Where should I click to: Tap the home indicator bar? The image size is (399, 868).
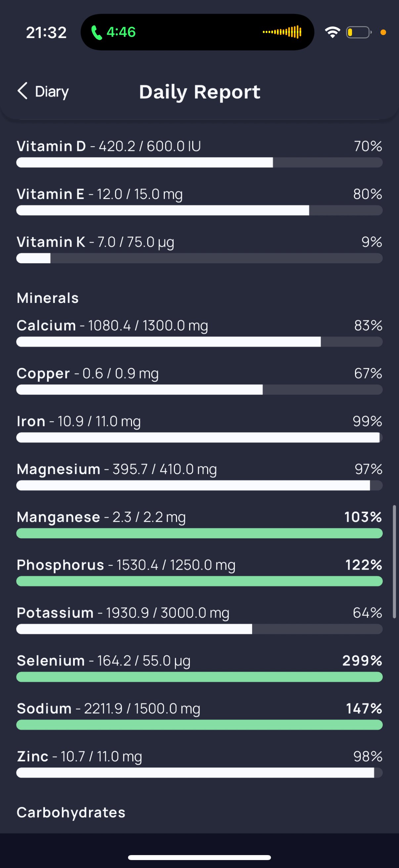pyautogui.click(x=199, y=857)
